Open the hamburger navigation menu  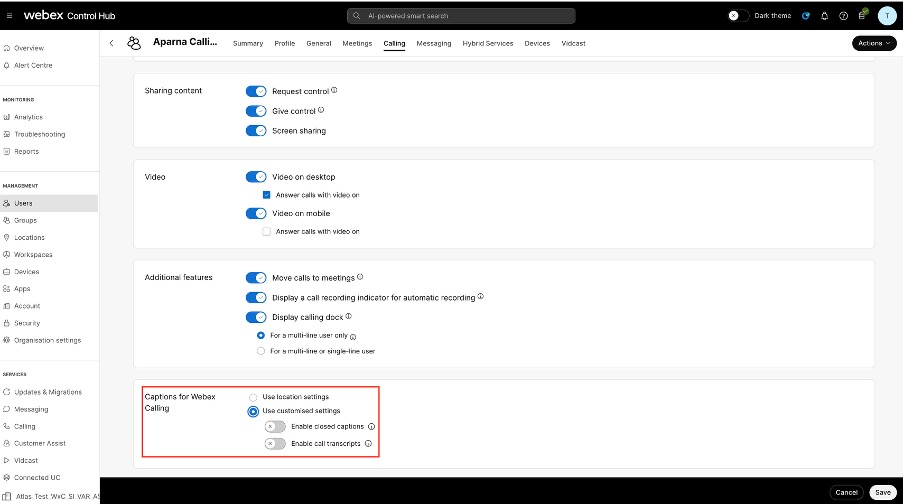[x=8, y=16]
